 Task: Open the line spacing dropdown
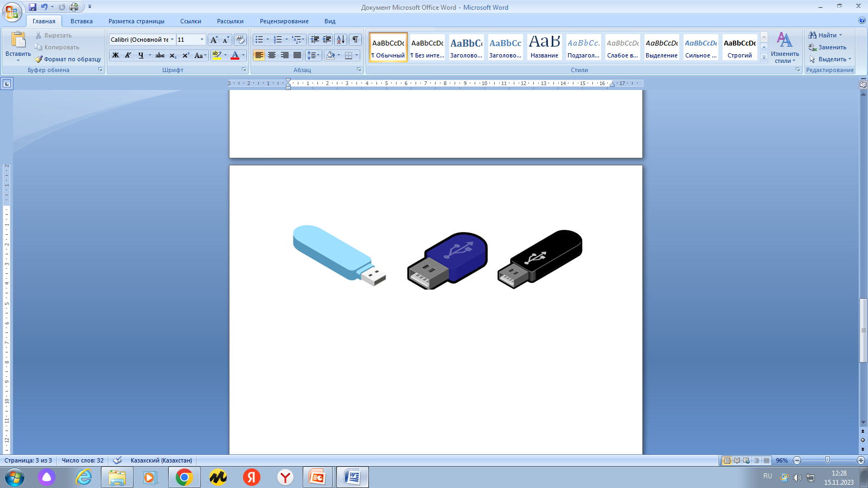314,55
